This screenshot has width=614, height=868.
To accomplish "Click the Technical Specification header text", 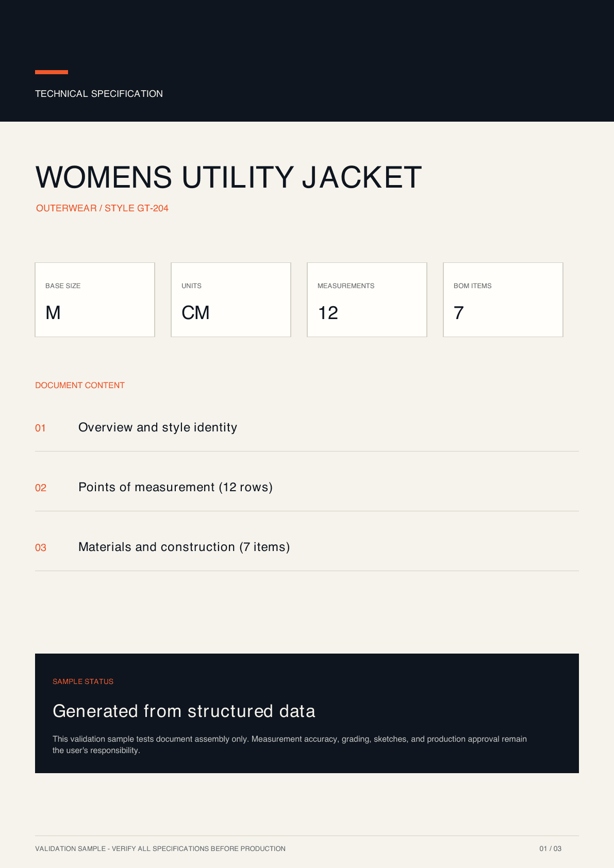I will click(99, 94).
